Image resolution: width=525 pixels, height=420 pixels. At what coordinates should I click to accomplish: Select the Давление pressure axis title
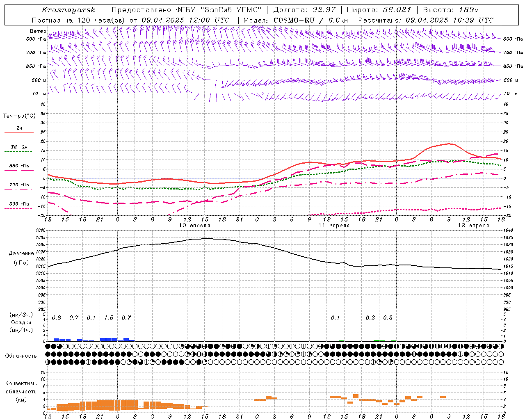click(21, 253)
